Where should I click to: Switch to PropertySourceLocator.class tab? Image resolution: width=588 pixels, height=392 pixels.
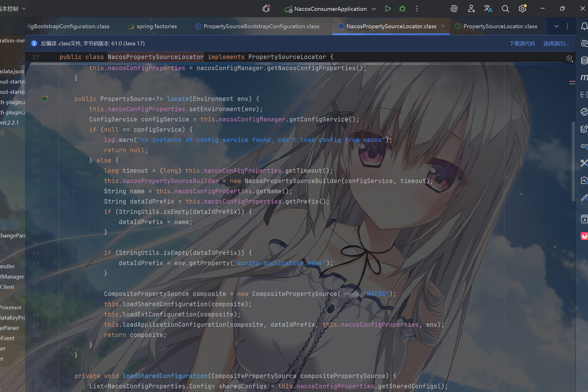(496, 26)
